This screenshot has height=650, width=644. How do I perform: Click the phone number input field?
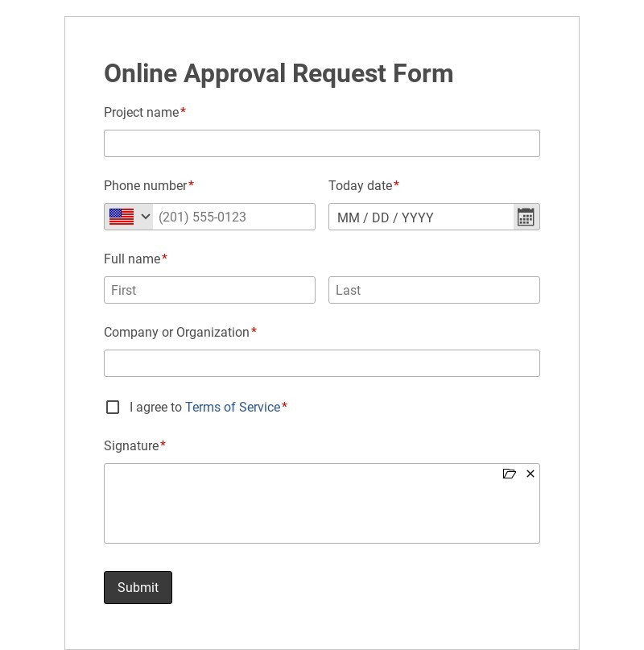(x=233, y=217)
